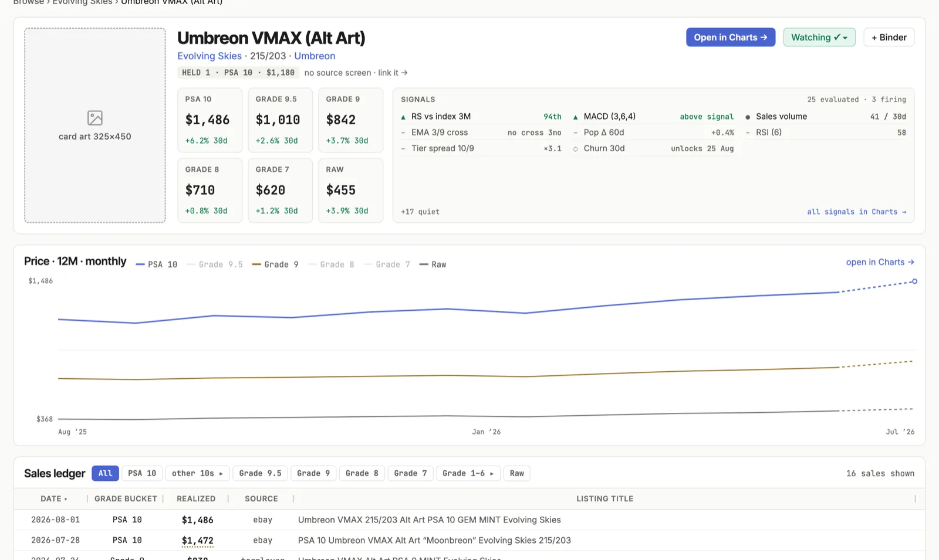The image size is (939, 560).
Task: Select the All sales ledger filter
Action: (106, 473)
